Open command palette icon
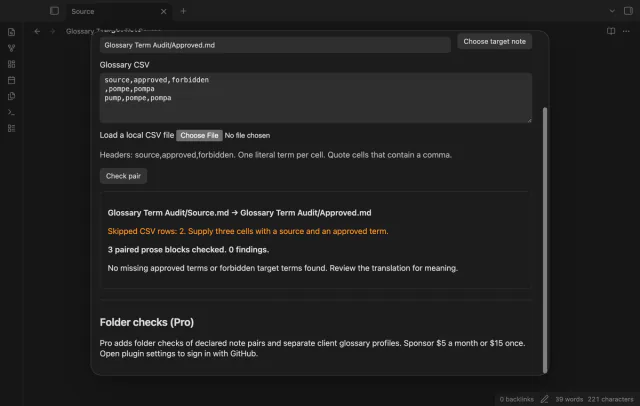This screenshot has width=640, height=406. (11, 112)
